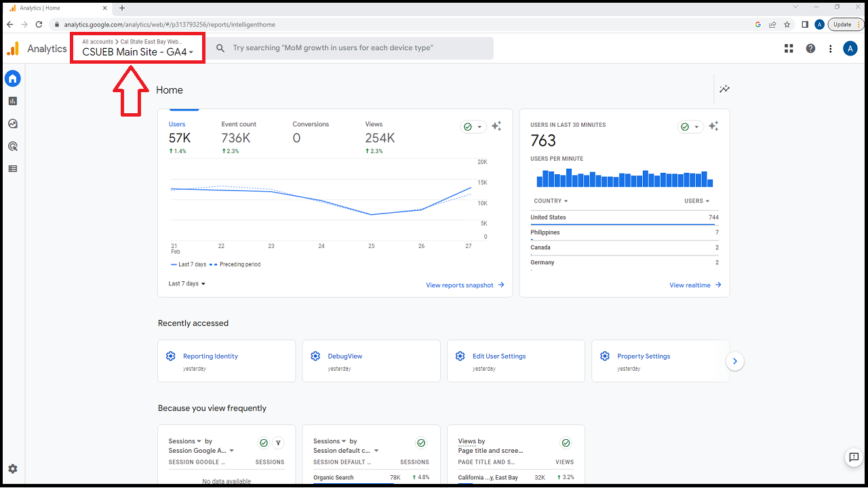The height and width of the screenshot is (488, 868).
Task: Open Session default c... dimension dropdown
Action: (x=347, y=451)
